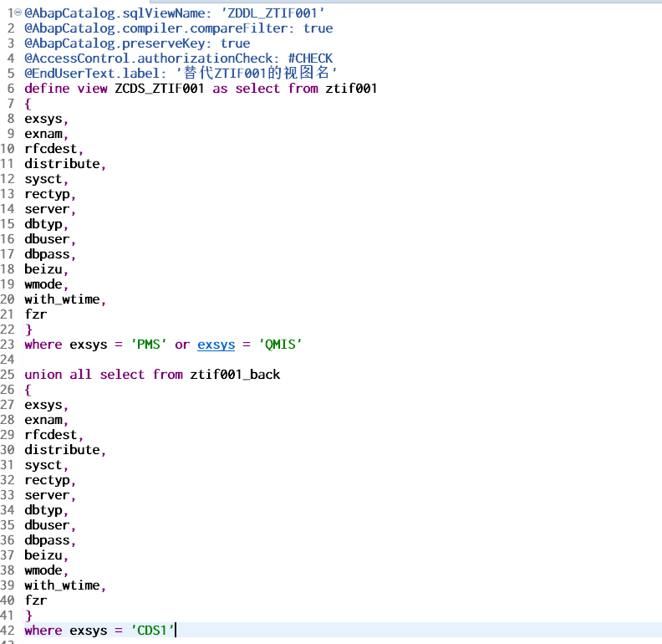The height and width of the screenshot is (644, 662).
Task: Click line number 6 in the gutter
Action: coord(11,89)
